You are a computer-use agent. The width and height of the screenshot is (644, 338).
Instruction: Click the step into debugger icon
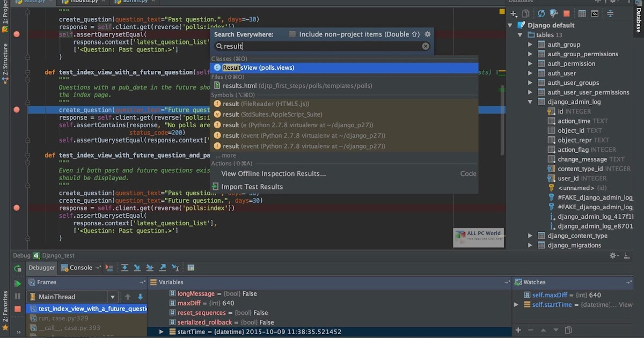click(137, 267)
